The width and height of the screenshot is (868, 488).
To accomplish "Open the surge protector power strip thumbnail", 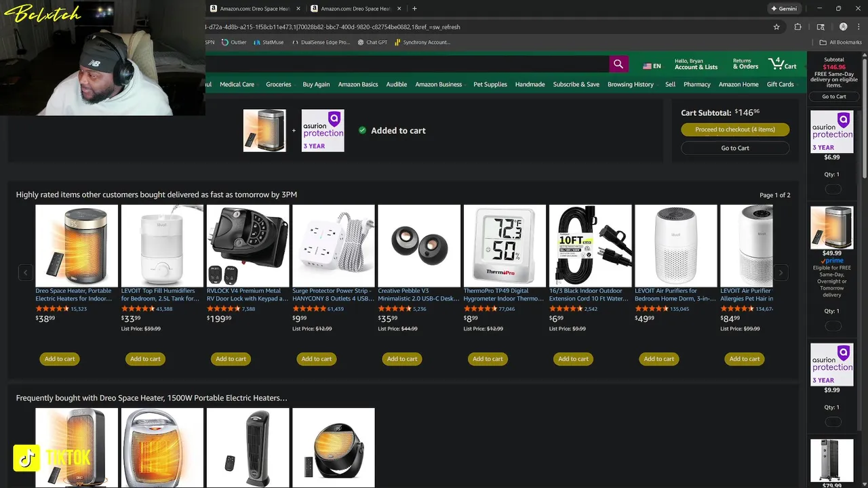I will (333, 245).
